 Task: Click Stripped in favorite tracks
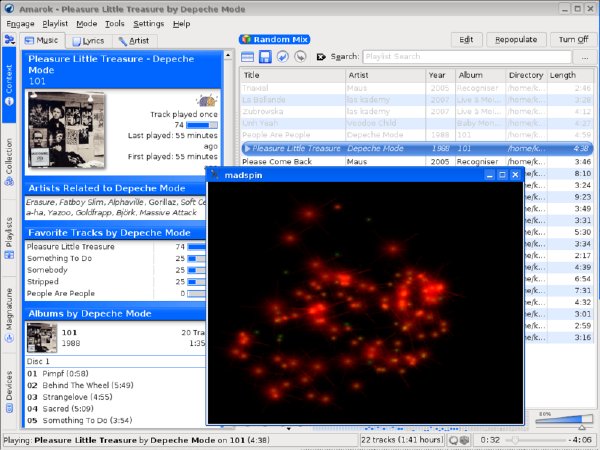click(42, 282)
